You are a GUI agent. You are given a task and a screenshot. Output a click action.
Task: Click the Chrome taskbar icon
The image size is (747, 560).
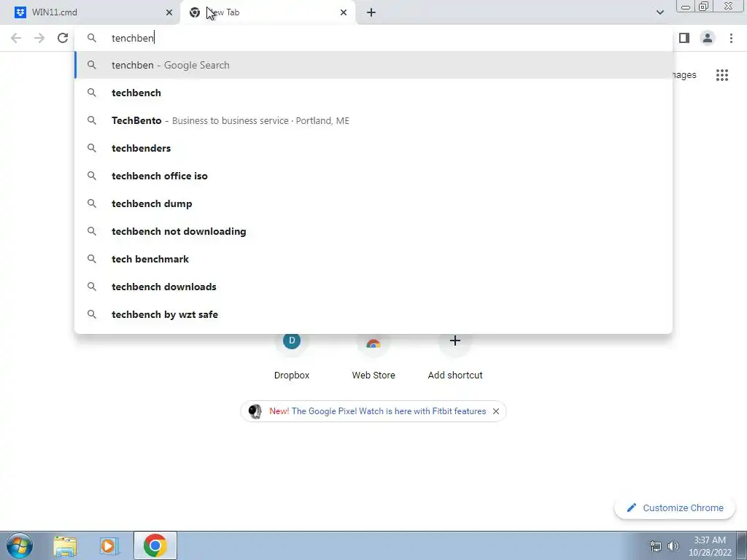tap(155, 545)
